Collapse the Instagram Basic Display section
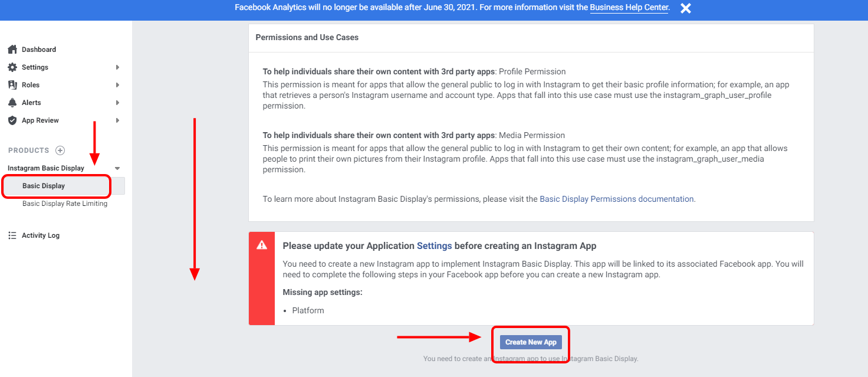The image size is (868, 377). pos(117,168)
